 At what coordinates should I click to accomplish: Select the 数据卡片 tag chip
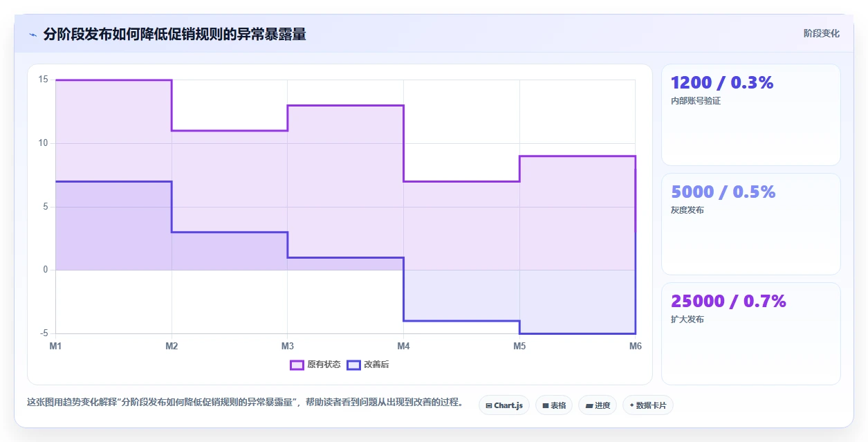pyautogui.click(x=648, y=405)
